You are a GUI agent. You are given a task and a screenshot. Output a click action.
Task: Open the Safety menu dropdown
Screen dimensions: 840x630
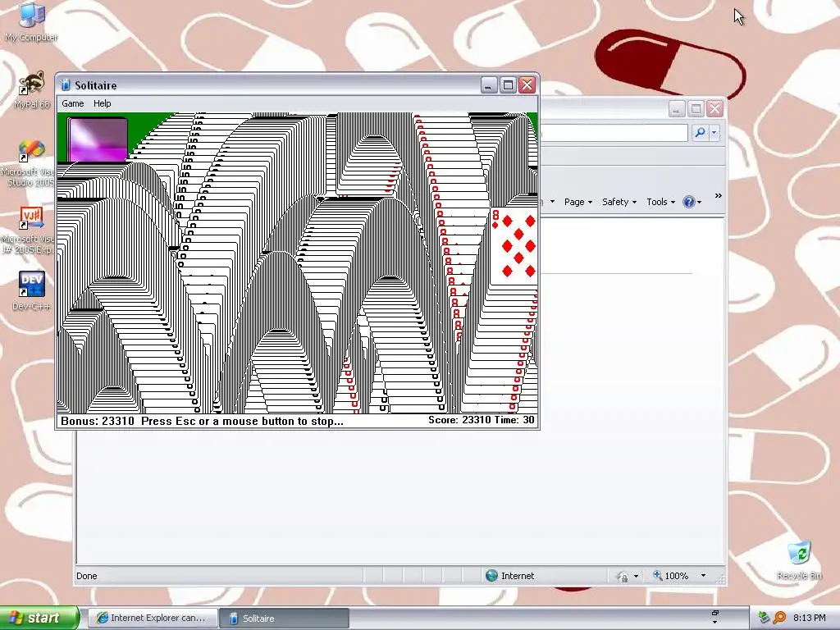[x=619, y=202]
